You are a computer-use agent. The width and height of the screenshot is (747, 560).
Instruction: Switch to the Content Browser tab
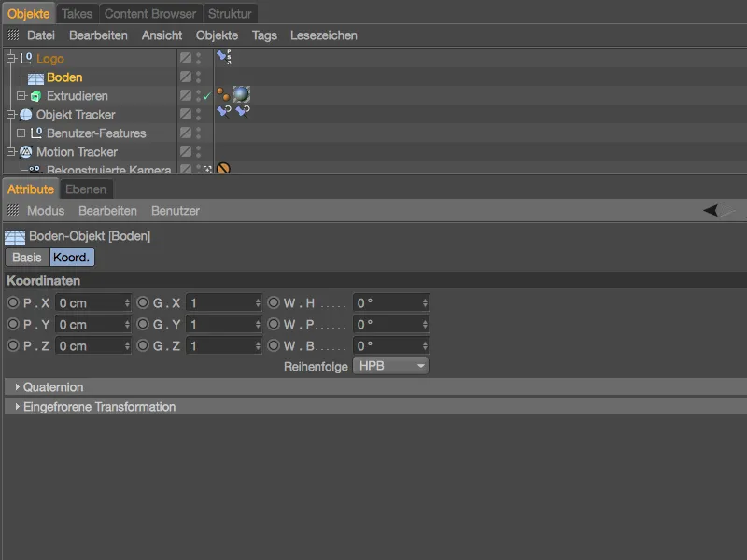click(x=150, y=14)
